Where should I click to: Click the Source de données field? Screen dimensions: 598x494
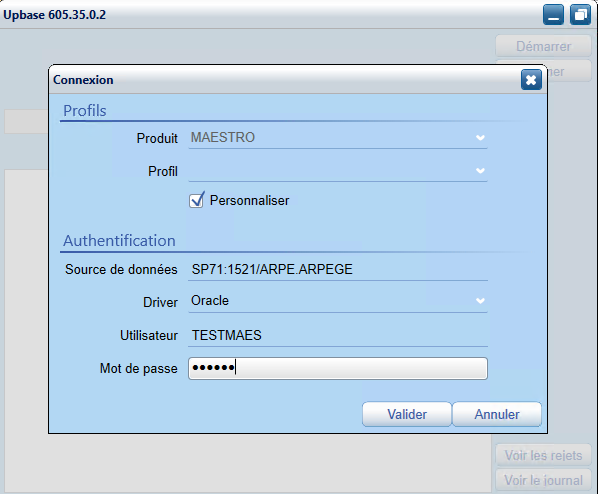click(x=338, y=270)
